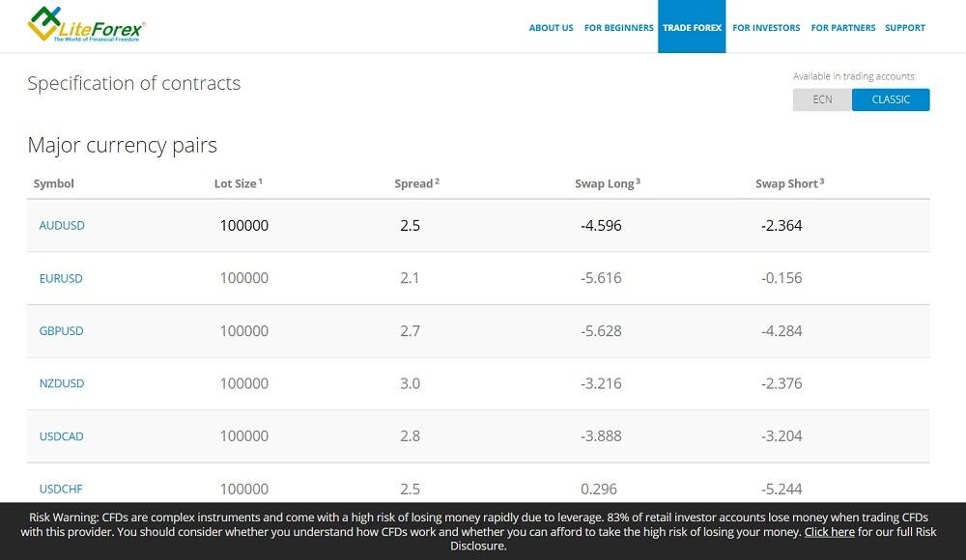Screen dimensions: 966x560
Task: Select AUDUSD lot size 100000
Action: (244, 226)
